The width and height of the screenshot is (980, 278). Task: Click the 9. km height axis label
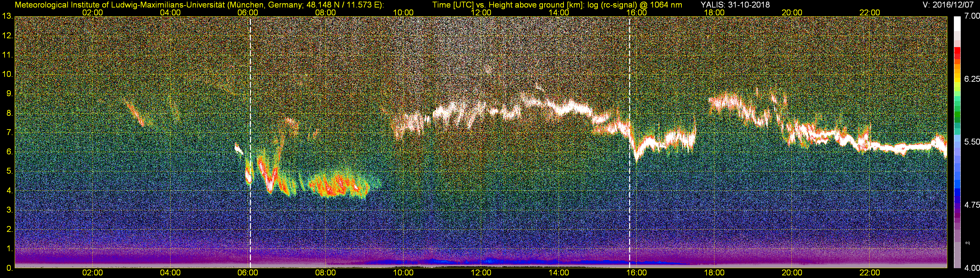[x=9, y=94]
